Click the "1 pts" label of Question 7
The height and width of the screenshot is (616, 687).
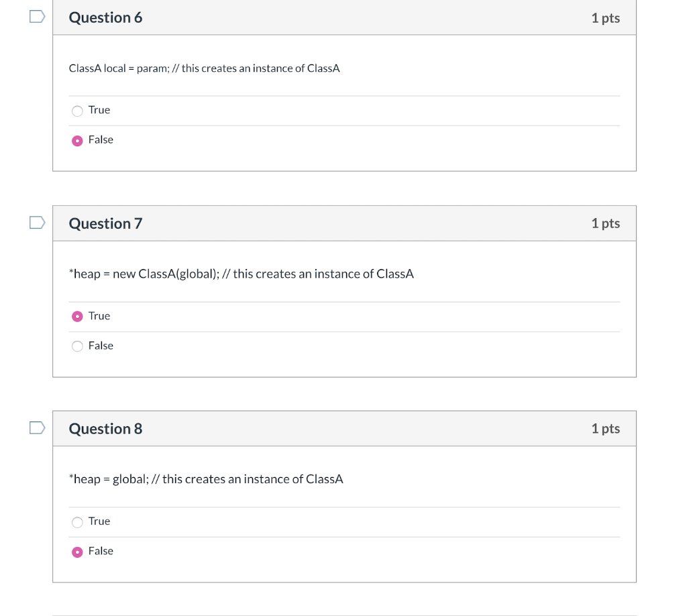click(605, 223)
